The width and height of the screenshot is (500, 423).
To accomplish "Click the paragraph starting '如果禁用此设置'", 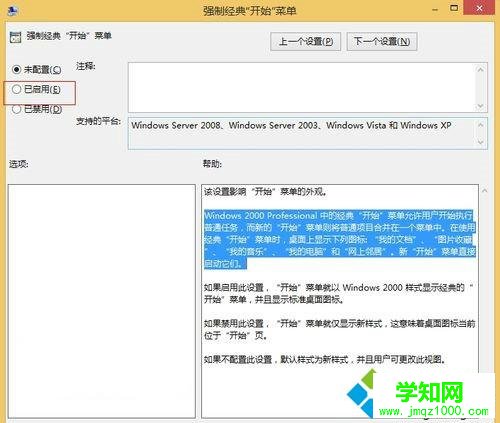I will (x=340, y=329).
